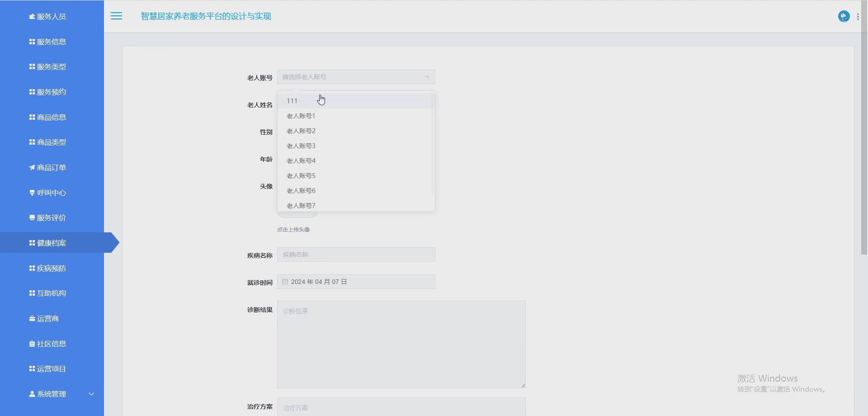Open 社区信息 menu item

pos(52,344)
